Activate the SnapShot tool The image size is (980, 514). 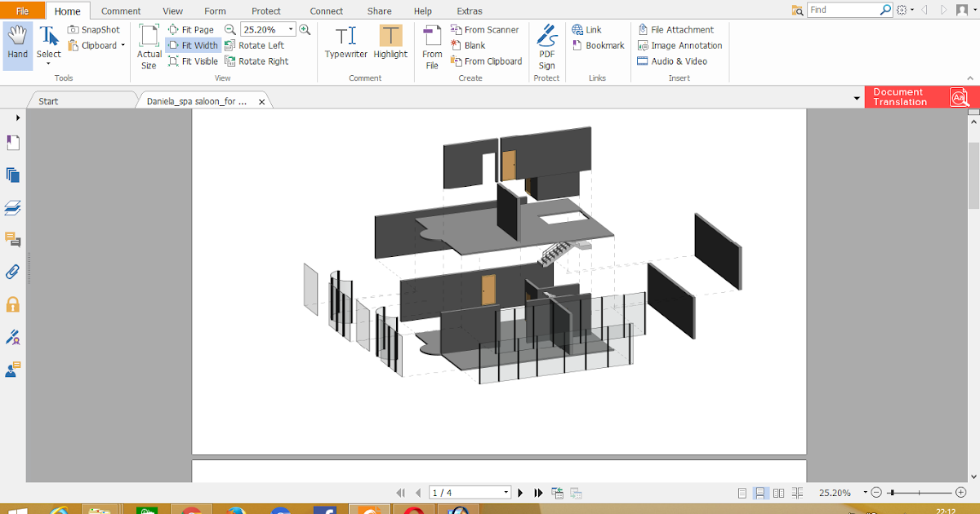click(93, 29)
